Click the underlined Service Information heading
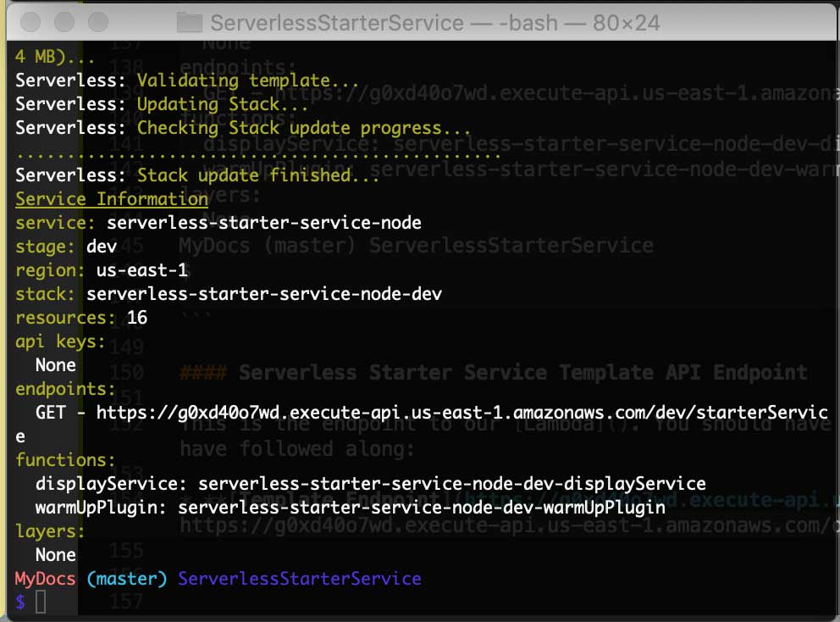The image size is (840, 622). pos(111,199)
